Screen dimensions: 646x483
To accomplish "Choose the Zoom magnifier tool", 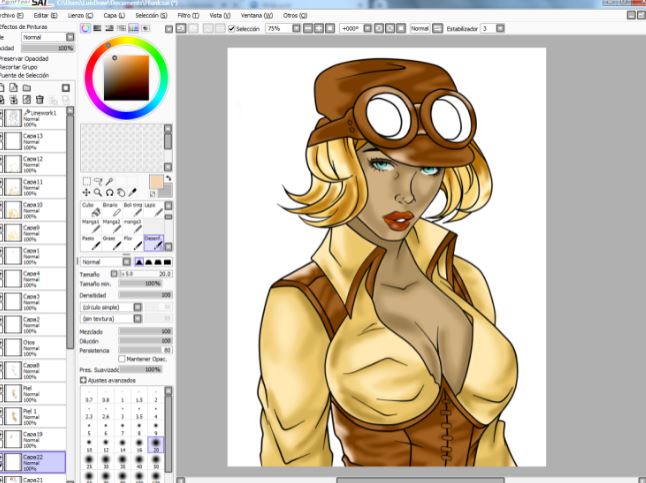I will (x=98, y=192).
